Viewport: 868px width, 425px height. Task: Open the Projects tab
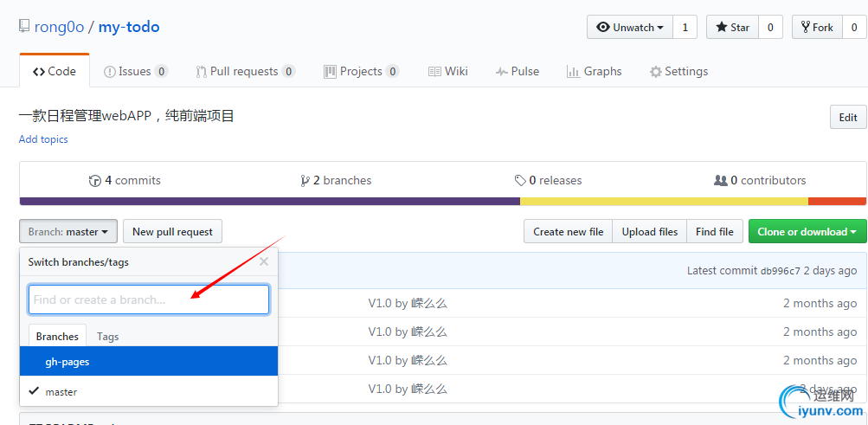361,71
